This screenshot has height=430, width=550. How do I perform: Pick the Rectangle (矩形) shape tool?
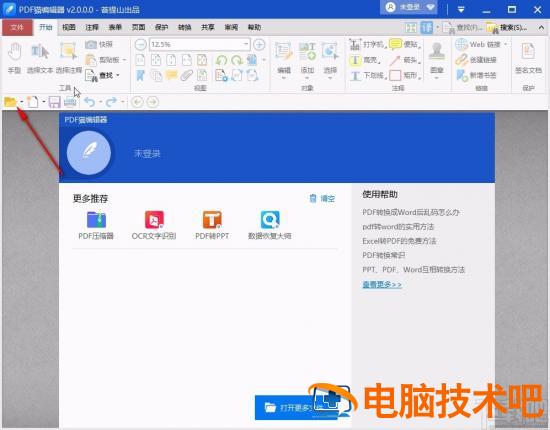(405, 75)
